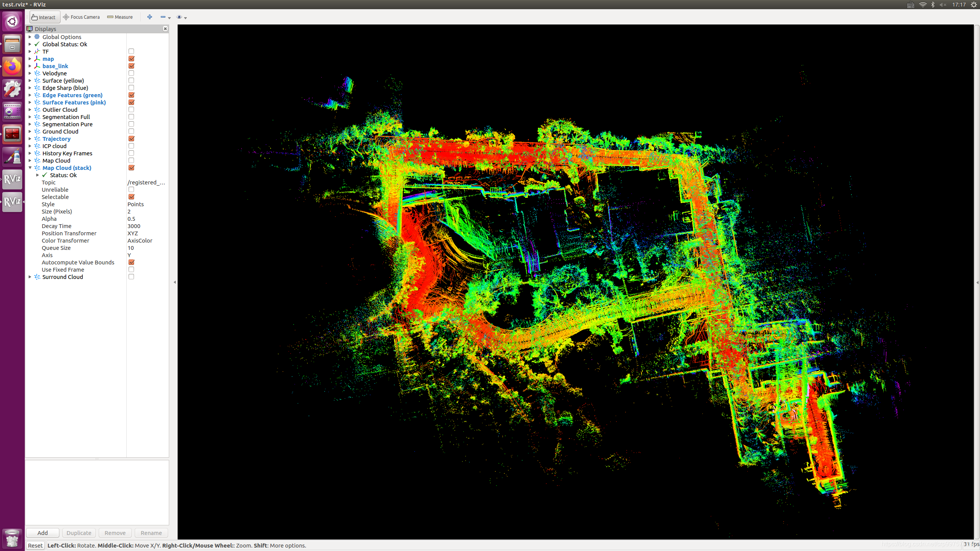980x551 pixels.
Task: Collapse the Map Cloud (stack) item
Action: click(30, 168)
